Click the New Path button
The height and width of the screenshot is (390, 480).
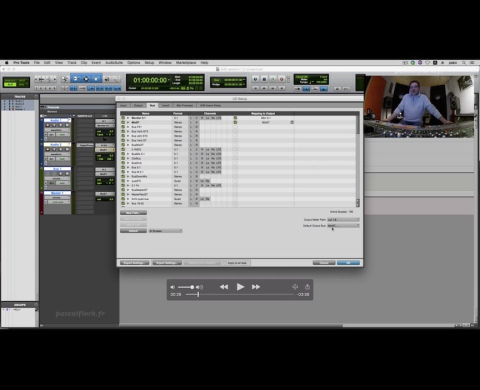click(133, 213)
